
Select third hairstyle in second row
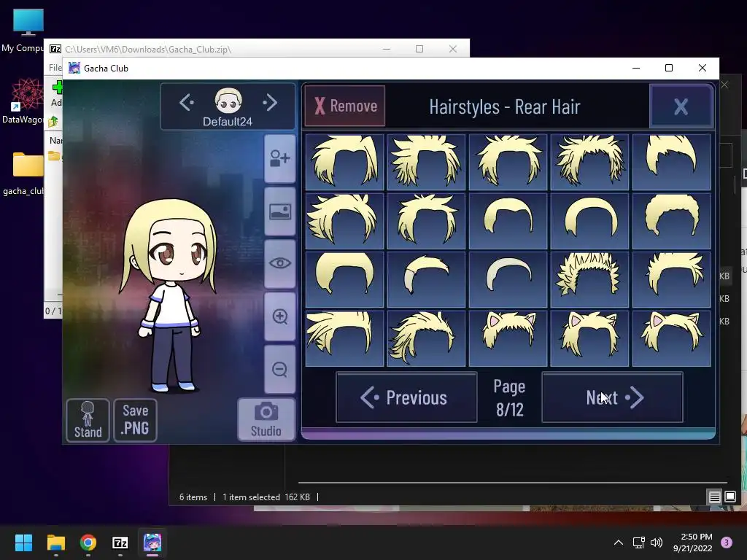point(508,221)
